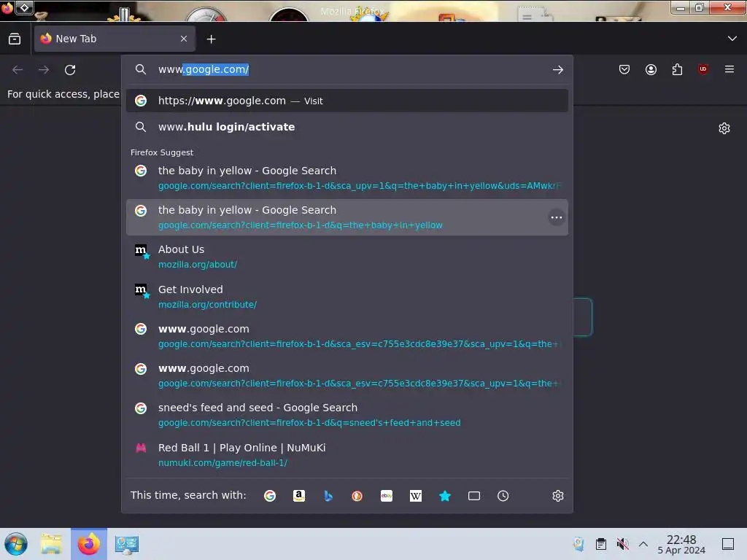Open the Pocket save icon
Screen dimensions: 747x560
[624, 69]
